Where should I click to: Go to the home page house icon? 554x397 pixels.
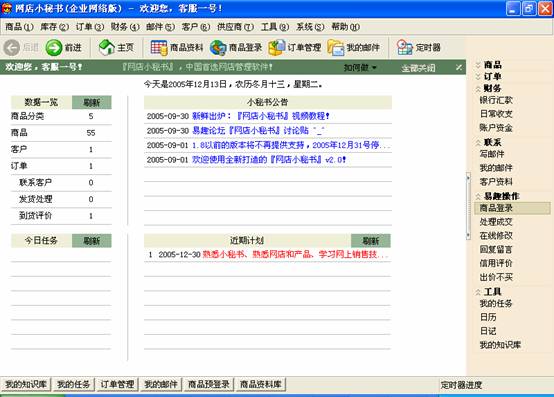coord(107,47)
